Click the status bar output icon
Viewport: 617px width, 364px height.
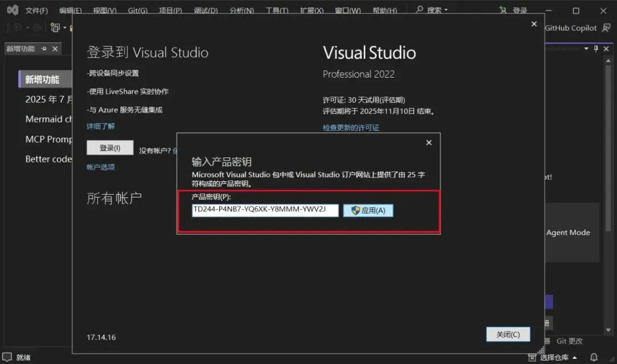point(7,357)
